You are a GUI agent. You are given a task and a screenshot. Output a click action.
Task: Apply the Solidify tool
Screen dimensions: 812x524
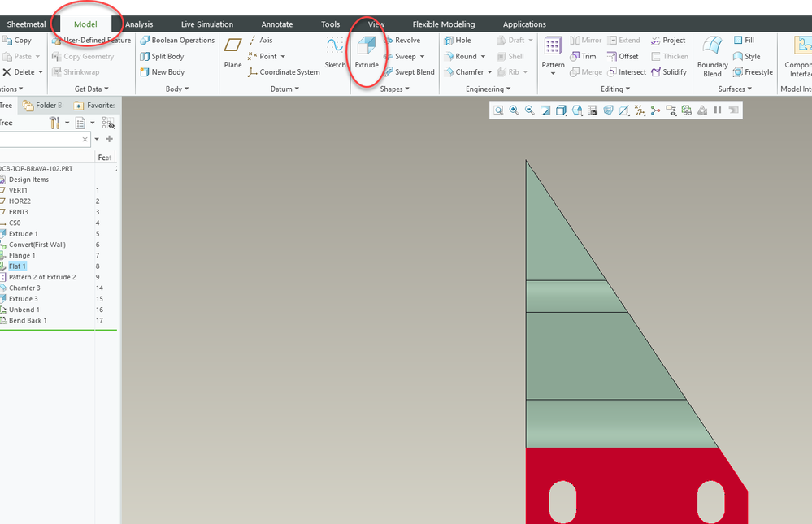click(669, 72)
